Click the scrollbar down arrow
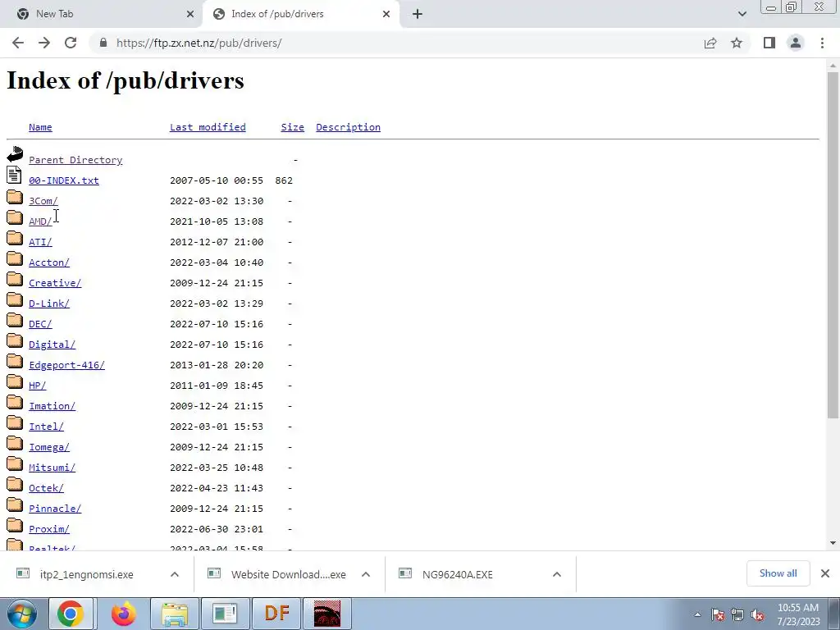Viewport: 840px width, 630px height. tap(833, 543)
